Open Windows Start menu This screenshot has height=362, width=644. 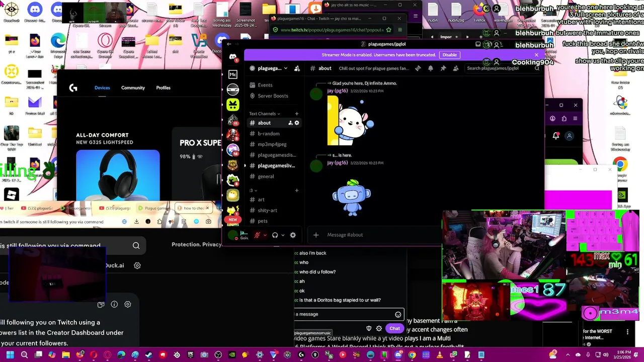tap(10, 355)
